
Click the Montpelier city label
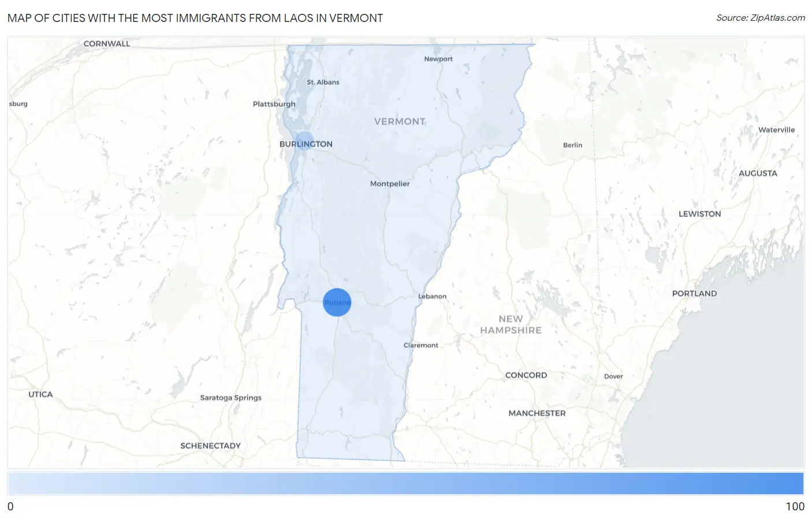coord(390,184)
